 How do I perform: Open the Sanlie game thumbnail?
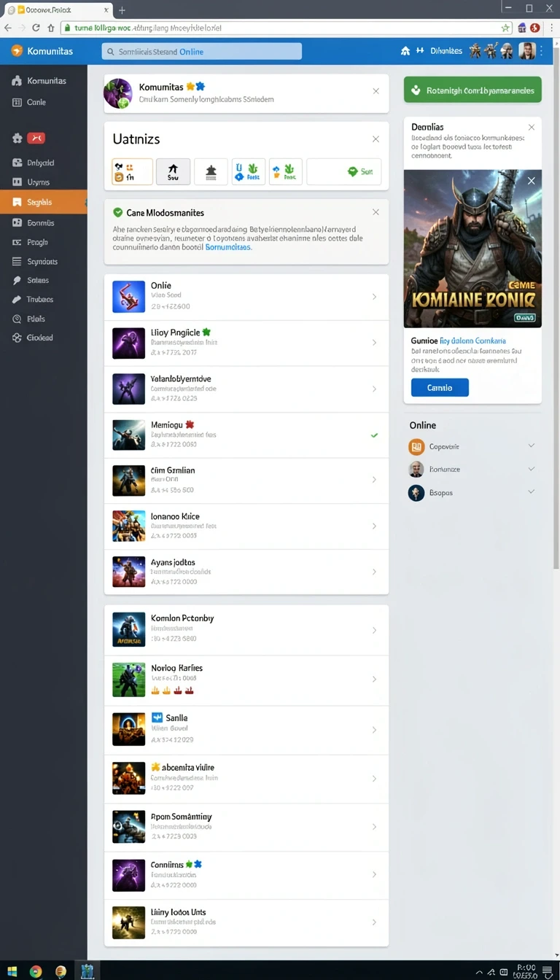128,728
